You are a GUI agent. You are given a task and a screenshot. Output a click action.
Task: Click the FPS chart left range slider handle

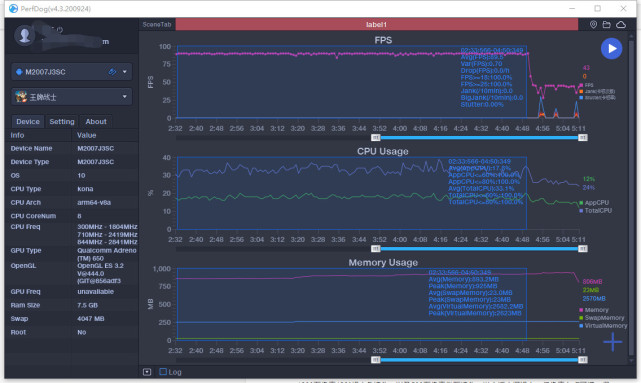coord(376,138)
